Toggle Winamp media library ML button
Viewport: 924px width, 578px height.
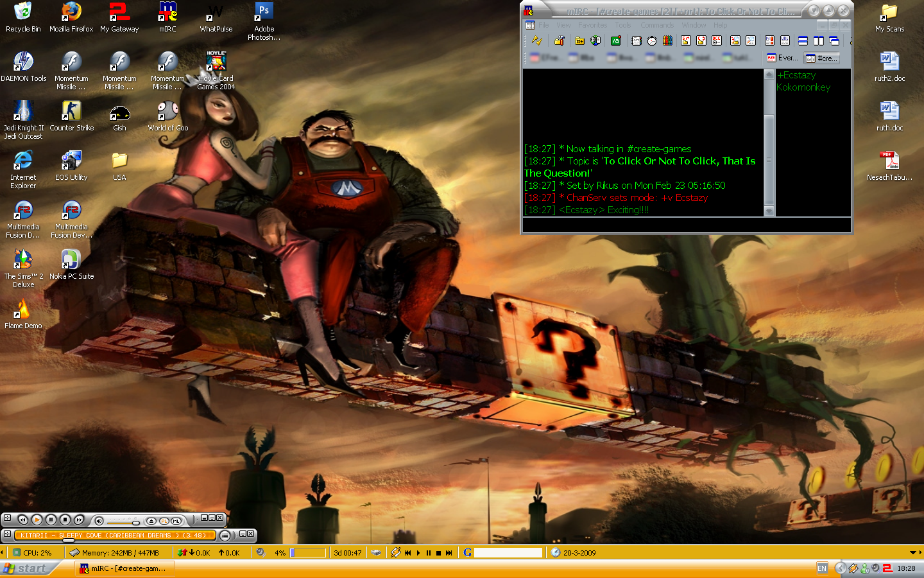click(176, 521)
